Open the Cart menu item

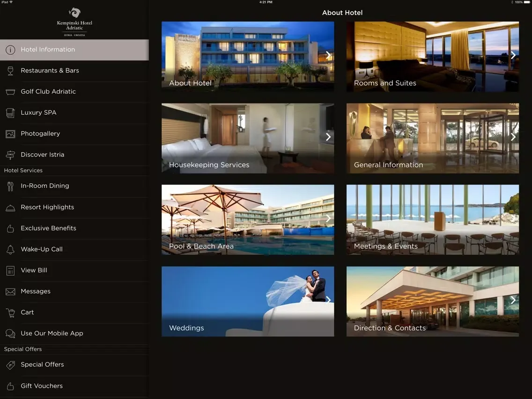[74, 313]
